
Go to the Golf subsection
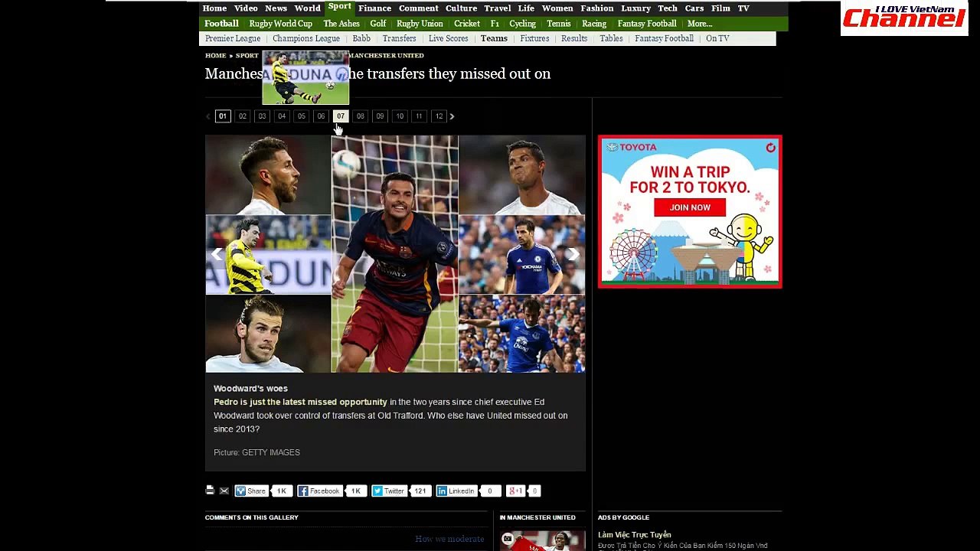coord(378,24)
